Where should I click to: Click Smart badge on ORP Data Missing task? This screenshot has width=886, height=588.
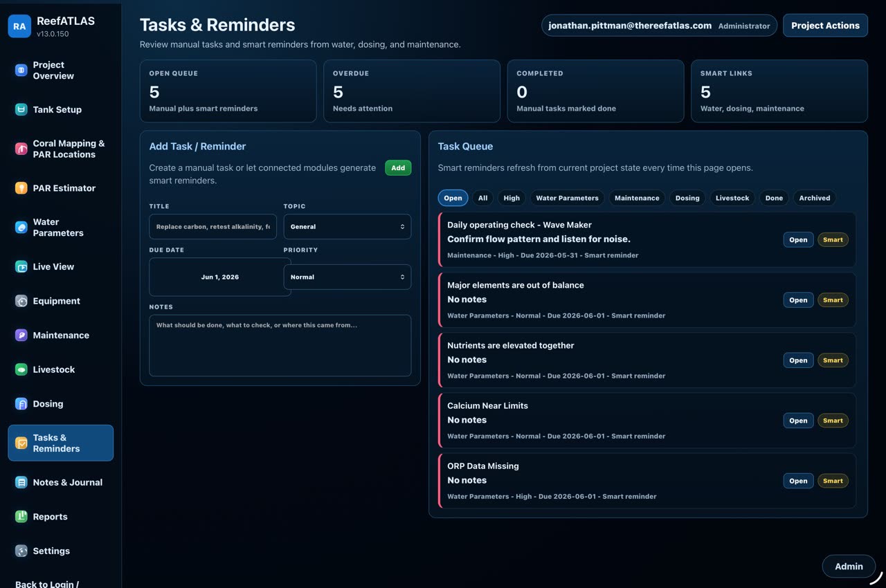[833, 481]
